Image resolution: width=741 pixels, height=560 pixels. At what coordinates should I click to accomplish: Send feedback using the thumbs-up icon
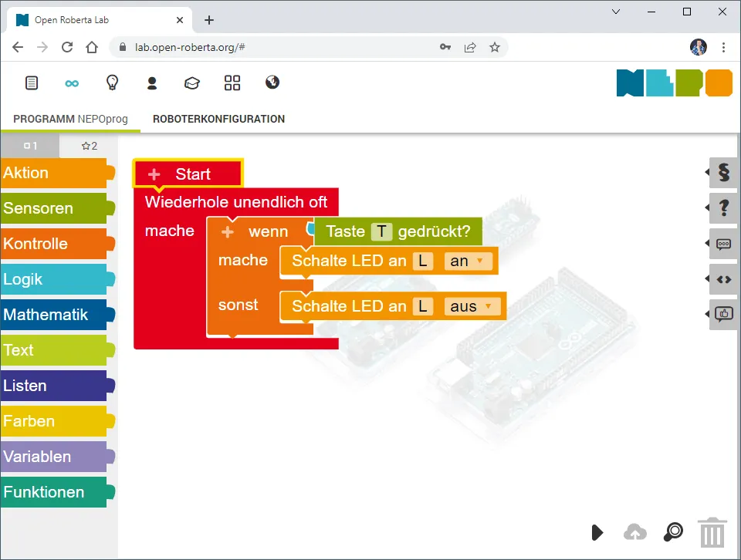(723, 314)
